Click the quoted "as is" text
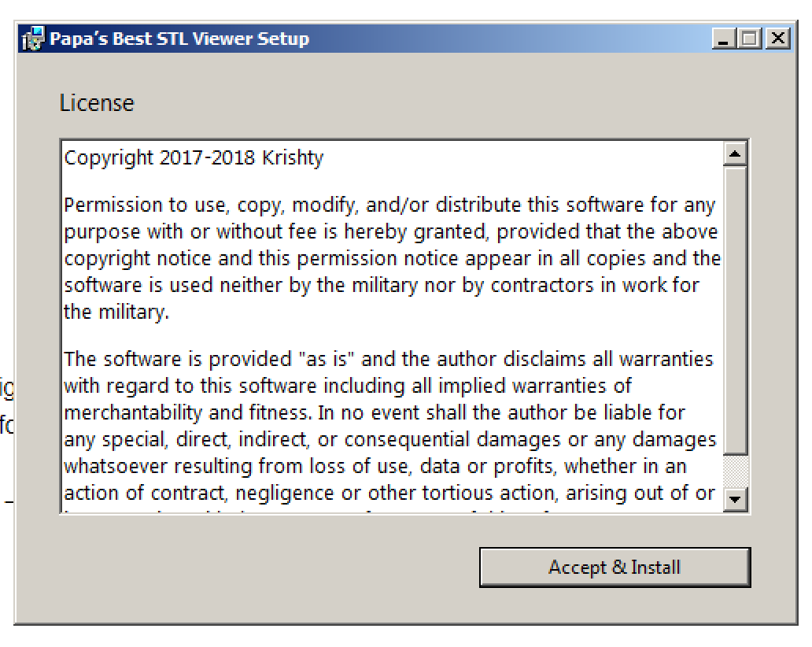The height and width of the screenshot is (647, 812). click(x=327, y=360)
